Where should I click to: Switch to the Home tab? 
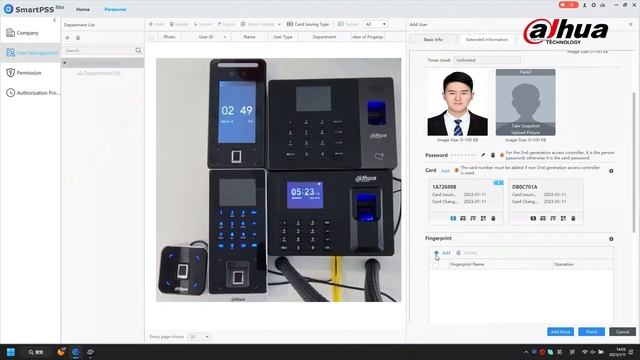point(83,9)
